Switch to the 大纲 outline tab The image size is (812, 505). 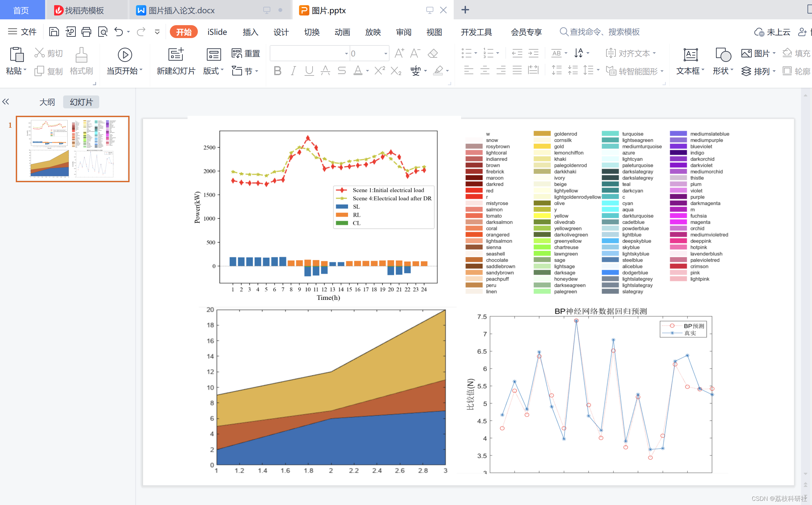pyautogui.click(x=47, y=102)
